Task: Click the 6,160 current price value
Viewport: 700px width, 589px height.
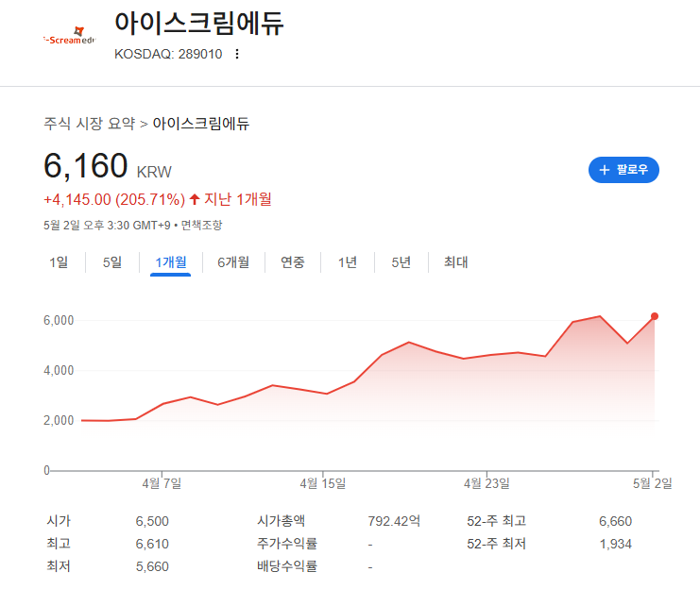Action: [x=86, y=166]
